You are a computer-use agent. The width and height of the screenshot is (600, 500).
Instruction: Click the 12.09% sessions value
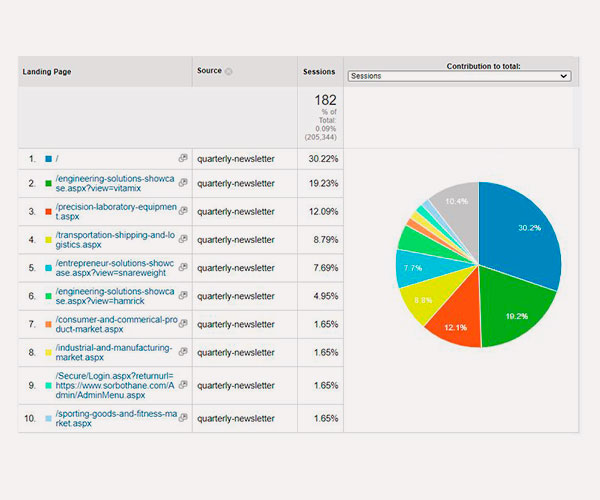[323, 212]
